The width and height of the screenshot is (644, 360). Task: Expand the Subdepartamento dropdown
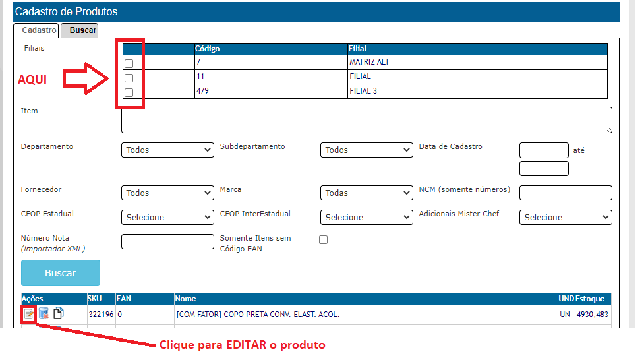[366, 150]
